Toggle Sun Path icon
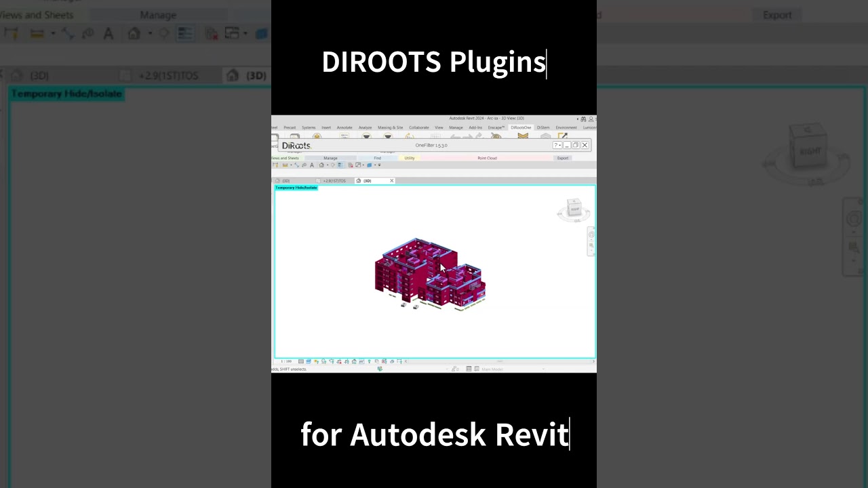This screenshot has height=488, width=868. click(316, 361)
